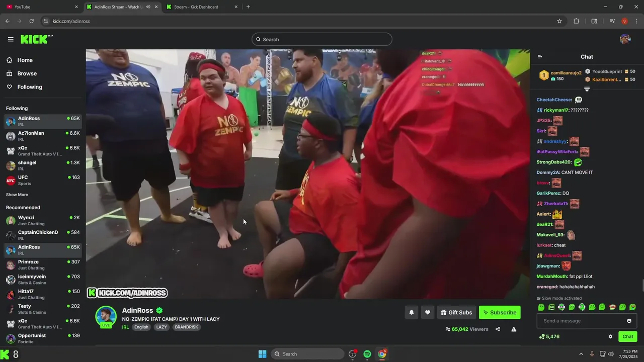
Task: Go back in browser
Action: [x=7, y=21]
